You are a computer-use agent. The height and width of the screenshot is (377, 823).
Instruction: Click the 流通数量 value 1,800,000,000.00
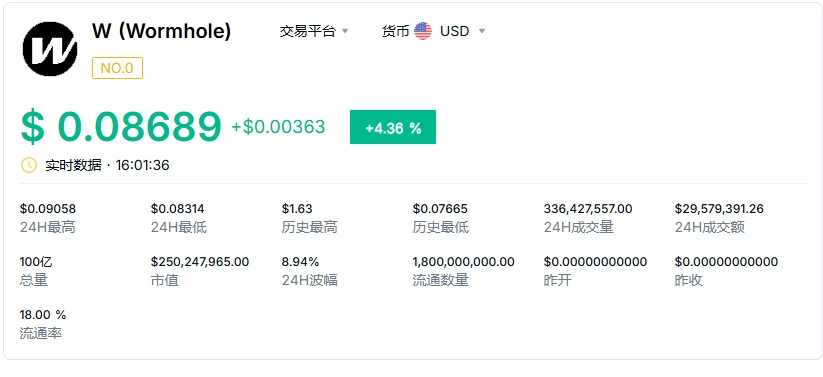[463, 262]
